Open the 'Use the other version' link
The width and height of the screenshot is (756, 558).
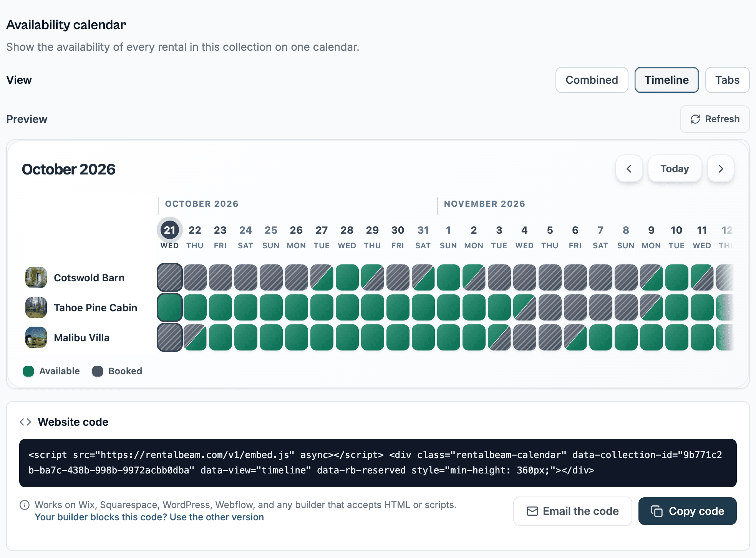[x=149, y=517]
